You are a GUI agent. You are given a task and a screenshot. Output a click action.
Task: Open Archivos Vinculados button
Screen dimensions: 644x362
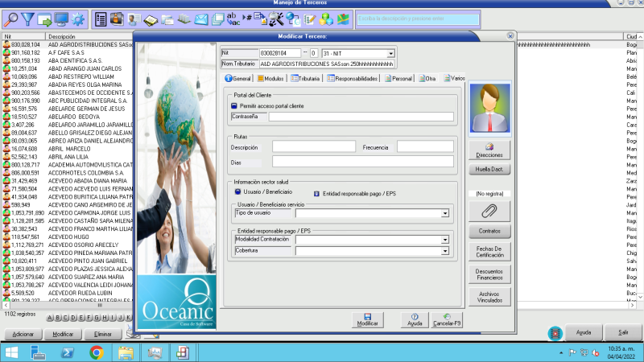pyautogui.click(x=489, y=297)
